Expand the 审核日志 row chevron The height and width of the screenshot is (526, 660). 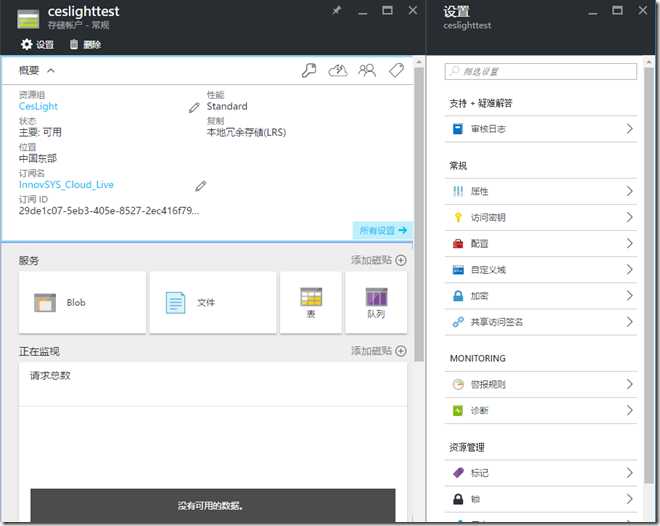point(629,129)
